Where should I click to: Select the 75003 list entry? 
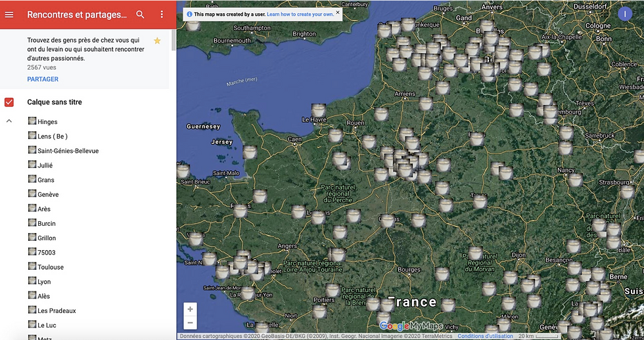[47, 253]
